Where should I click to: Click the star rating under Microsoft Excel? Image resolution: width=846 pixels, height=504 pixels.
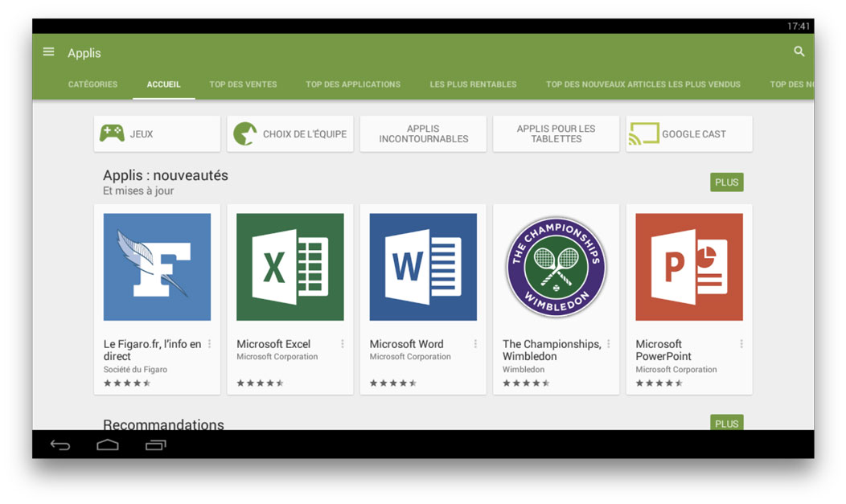(x=260, y=383)
